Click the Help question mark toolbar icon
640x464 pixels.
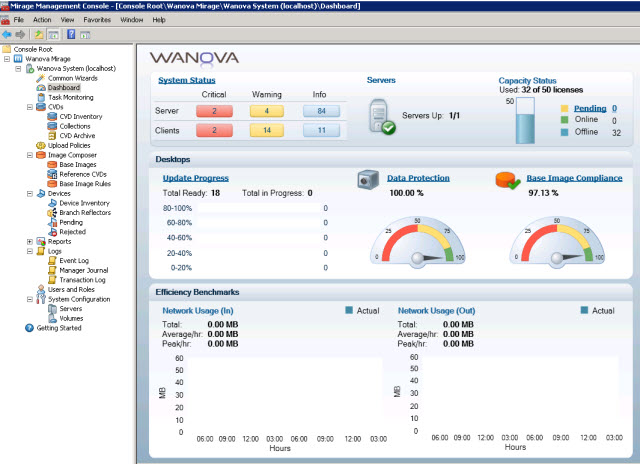[x=71, y=34]
